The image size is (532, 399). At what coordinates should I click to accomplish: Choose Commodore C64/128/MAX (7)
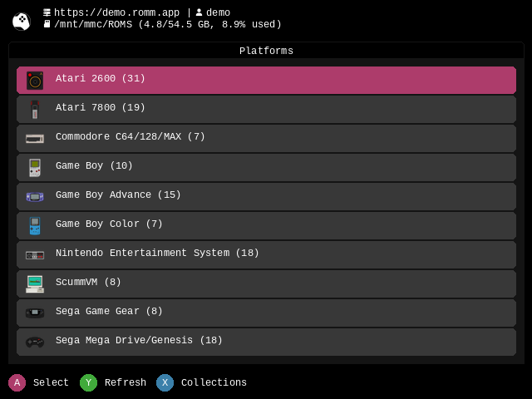pos(266,139)
